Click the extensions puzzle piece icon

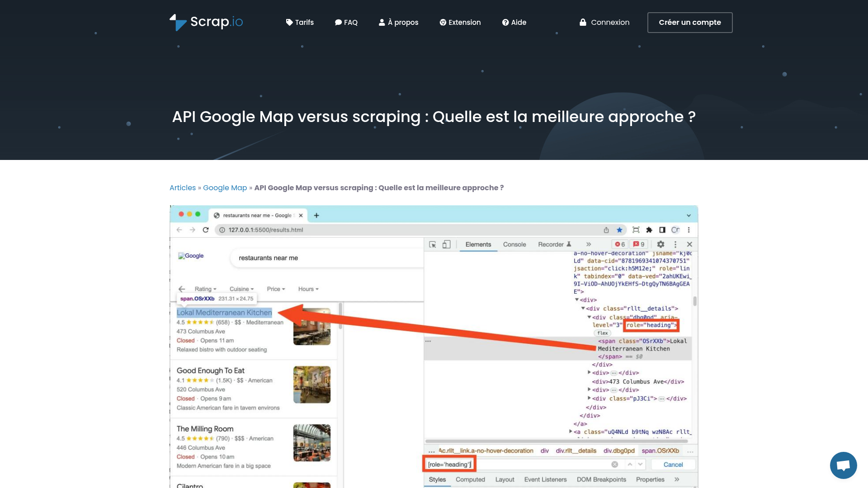pyautogui.click(x=649, y=230)
